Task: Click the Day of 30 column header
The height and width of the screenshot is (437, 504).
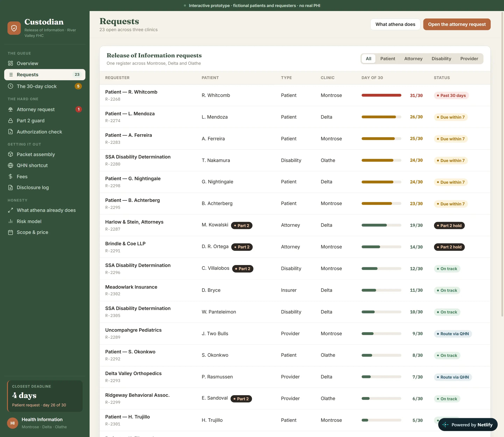Action: click(x=372, y=78)
